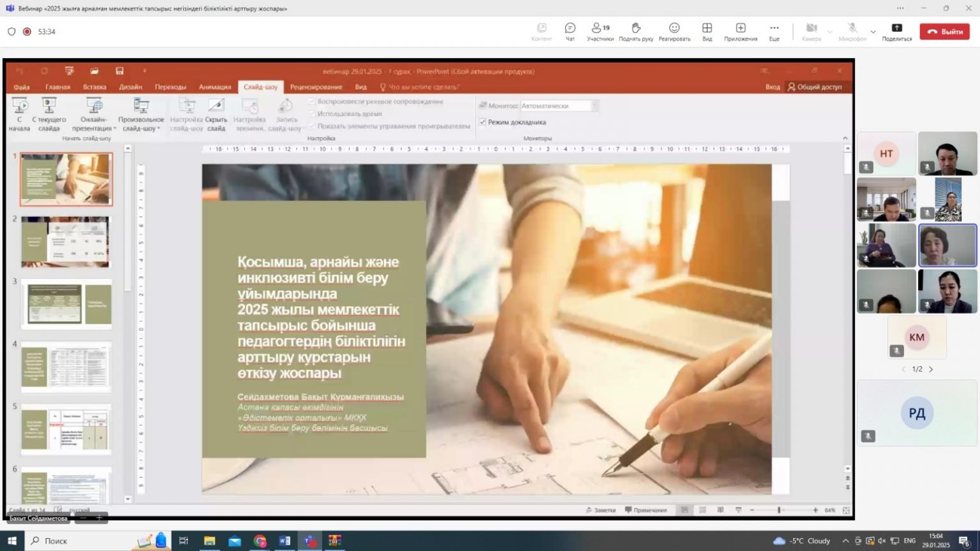Click the KM participant avatar

pos(917,337)
